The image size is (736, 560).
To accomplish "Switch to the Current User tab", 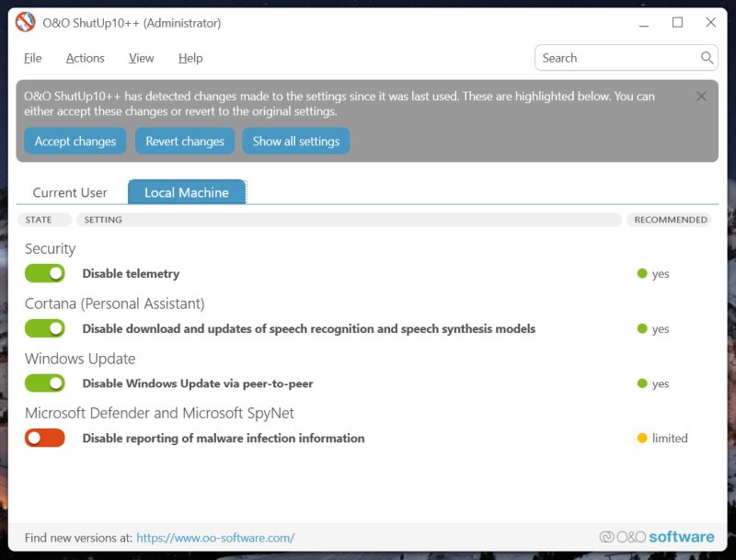I will pyautogui.click(x=70, y=193).
